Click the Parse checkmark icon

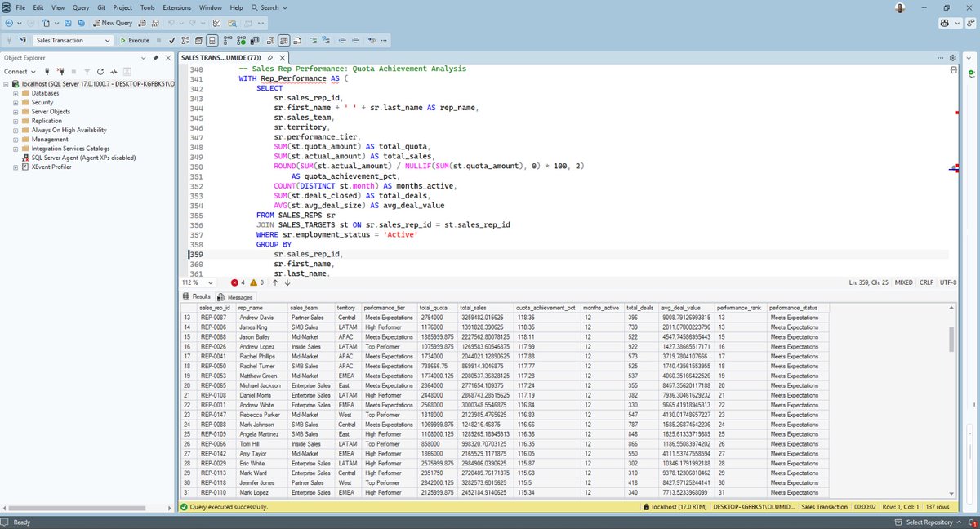click(x=172, y=40)
